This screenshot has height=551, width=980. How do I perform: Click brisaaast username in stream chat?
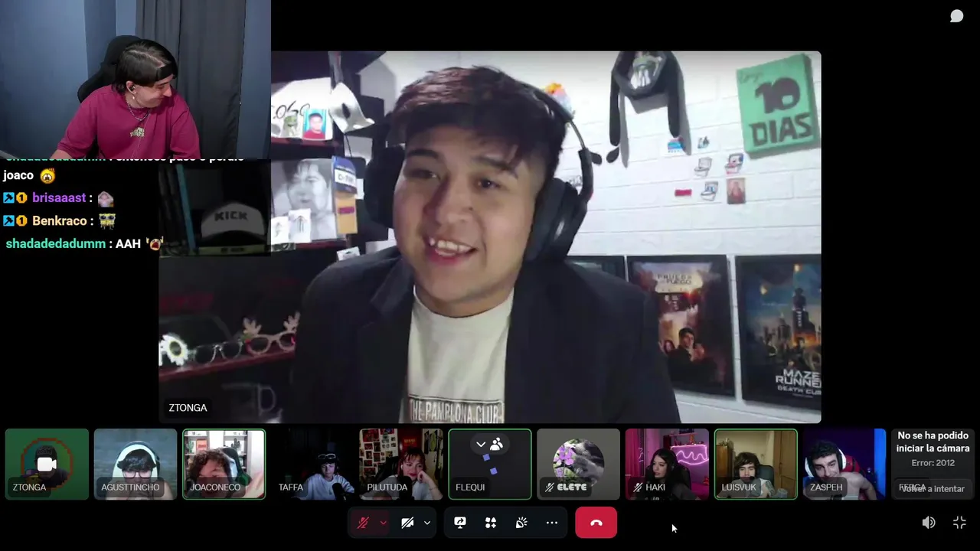pyautogui.click(x=59, y=197)
